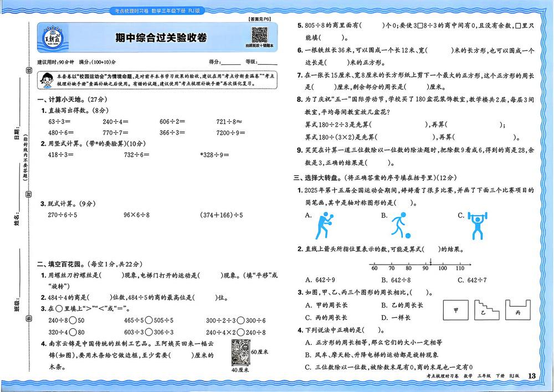The image size is (554, 392).
Task: Click the section heading 三、选择大转盘
Action: 321,178
